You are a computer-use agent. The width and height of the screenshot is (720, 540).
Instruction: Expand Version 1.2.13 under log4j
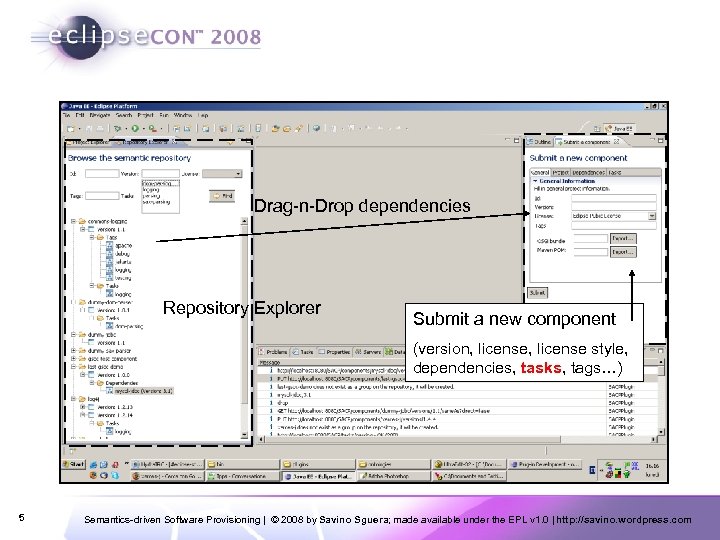click(x=83, y=407)
